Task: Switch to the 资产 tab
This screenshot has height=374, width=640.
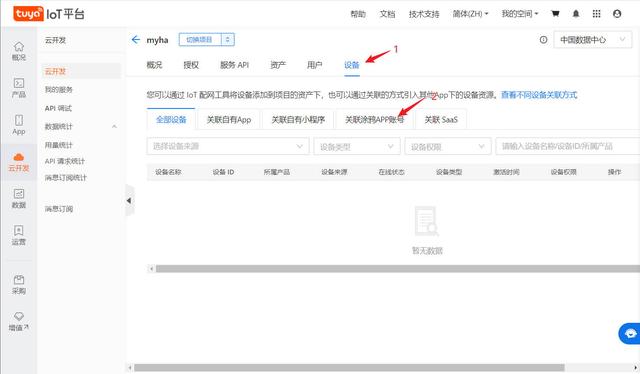Action: click(x=278, y=65)
